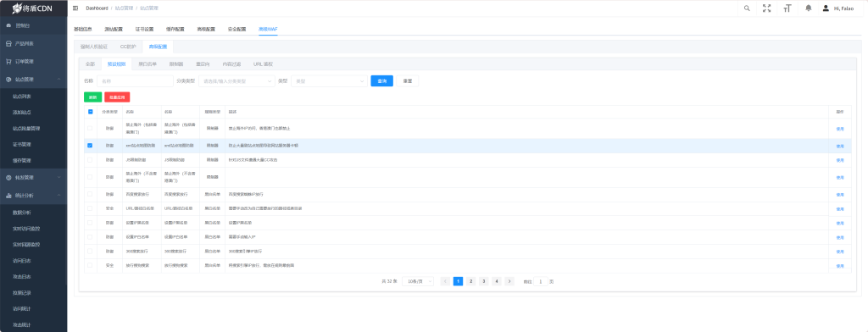Toggle the select-all checkbox in table header
The image size is (868, 332).
(x=90, y=111)
